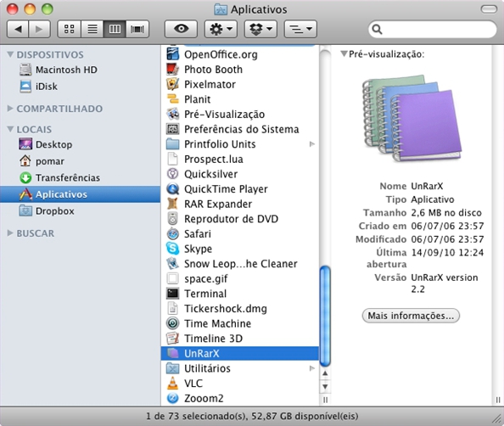Collapse the LOCAIS sidebar section
This screenshot has height=426, width=504.
tap(10, 129)
